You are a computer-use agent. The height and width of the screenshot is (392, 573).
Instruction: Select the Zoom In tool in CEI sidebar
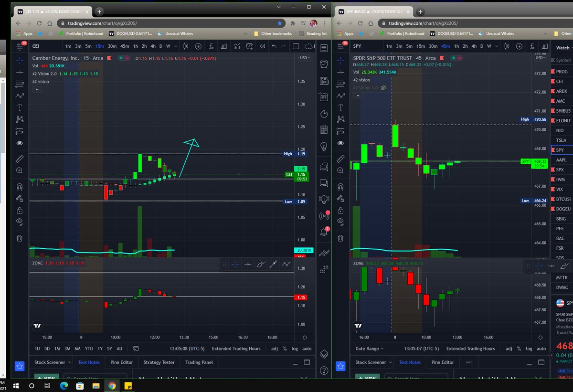(x=20, y=170)
